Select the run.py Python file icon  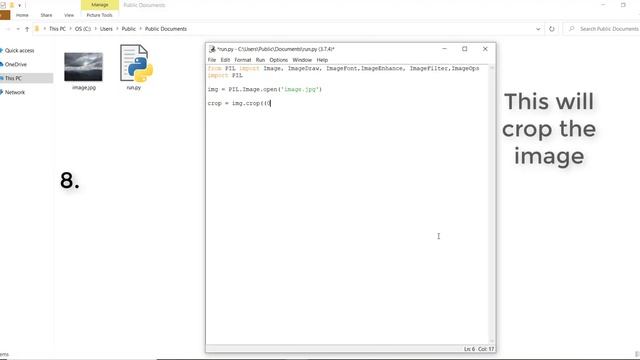[136, 63]
